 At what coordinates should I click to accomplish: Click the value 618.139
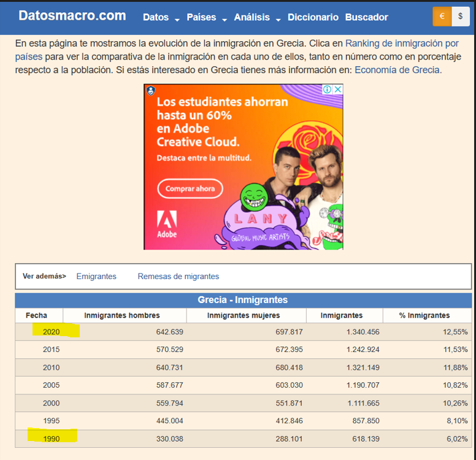tap(366, 439)
